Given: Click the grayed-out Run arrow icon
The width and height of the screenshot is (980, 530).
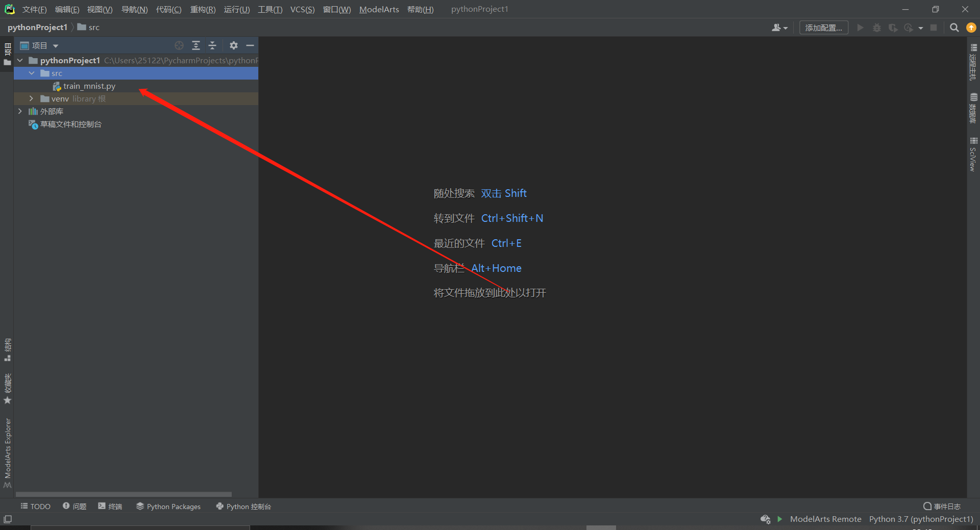Looking at the screenshot, I should tap(861, 28).
